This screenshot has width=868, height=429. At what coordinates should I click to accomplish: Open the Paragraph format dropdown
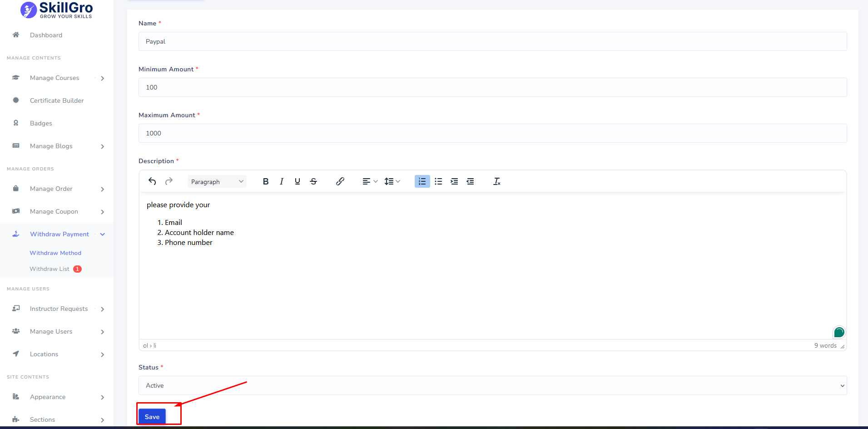tap(217, 181)
